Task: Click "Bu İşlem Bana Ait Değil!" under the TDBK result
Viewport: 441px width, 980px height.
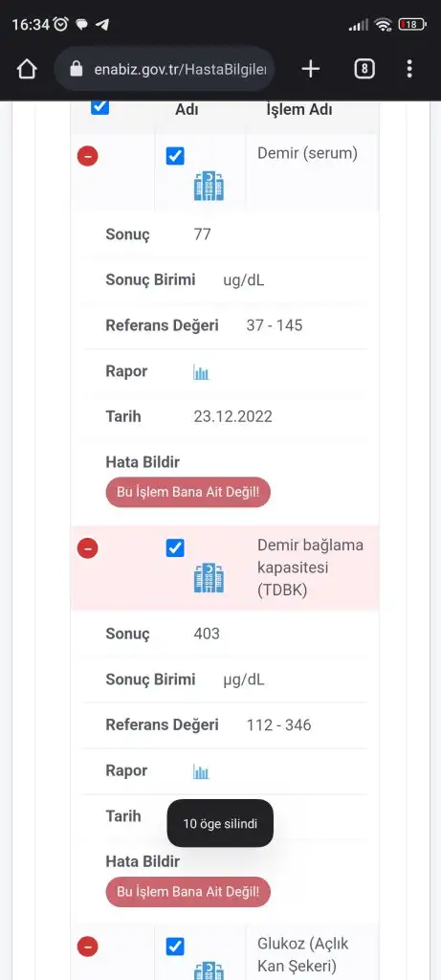Action: [188, 891]
